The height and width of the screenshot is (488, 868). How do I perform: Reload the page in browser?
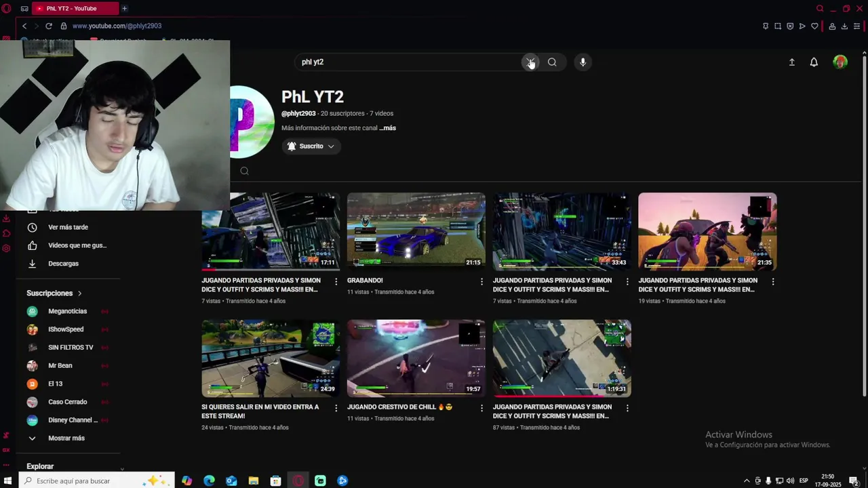[49, 26]
